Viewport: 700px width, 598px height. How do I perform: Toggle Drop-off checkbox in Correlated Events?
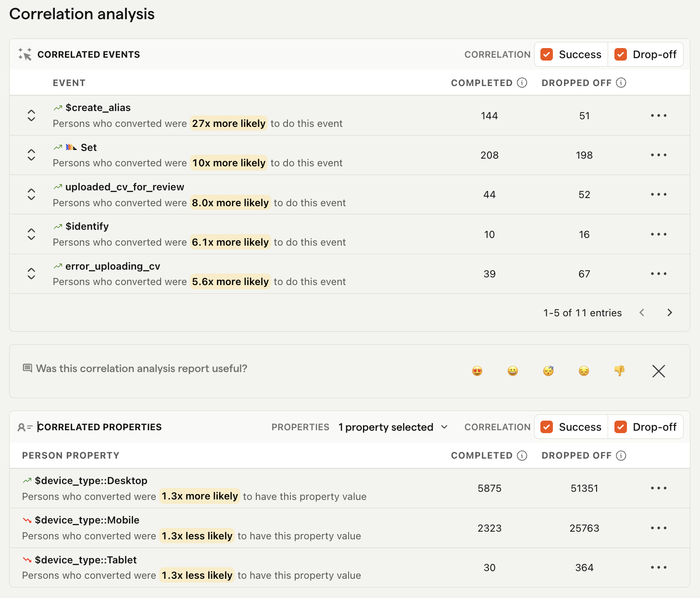(621, 54)
